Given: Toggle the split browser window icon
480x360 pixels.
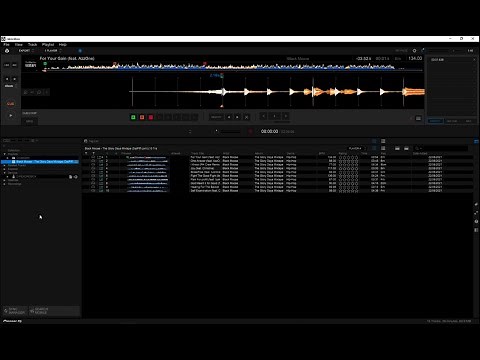Looking at the screenshot, I should coord(476,141).
